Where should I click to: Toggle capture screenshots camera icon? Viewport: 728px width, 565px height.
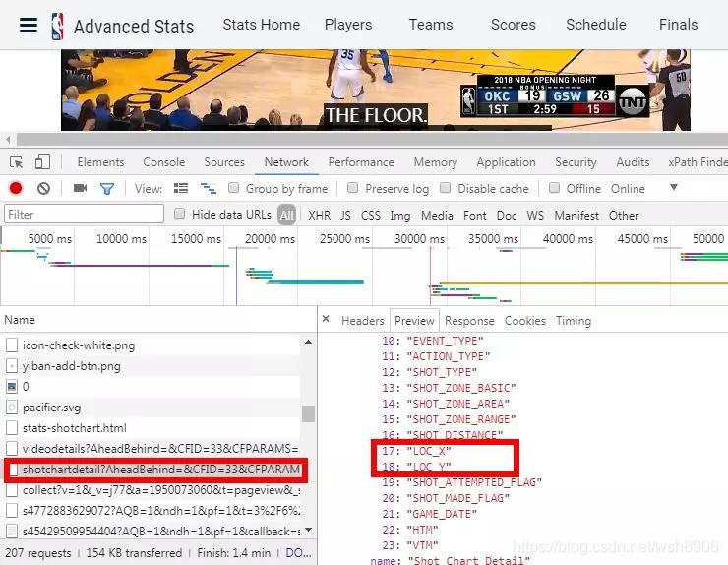pos(80,188)
